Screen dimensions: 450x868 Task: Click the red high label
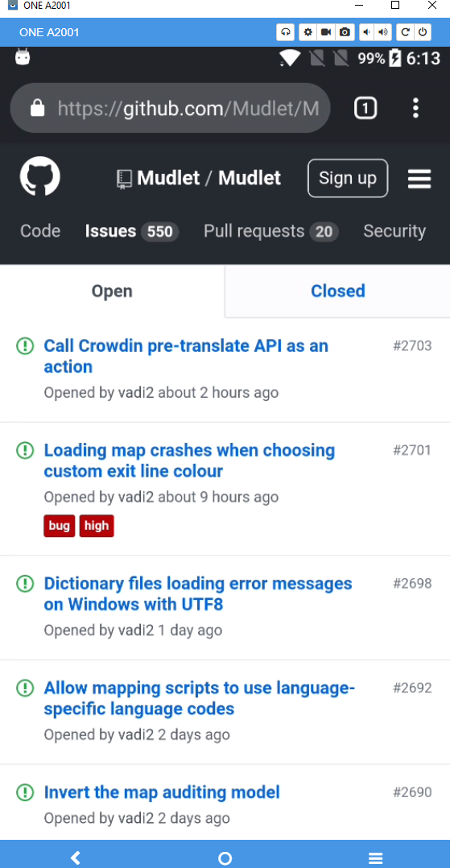(97, 526)
